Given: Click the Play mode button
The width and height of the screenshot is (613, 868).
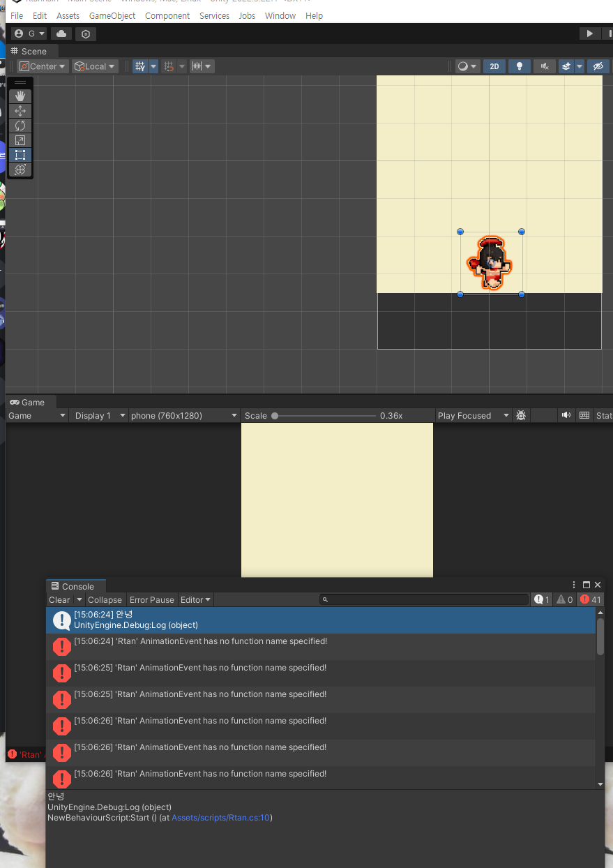Looking at the screenshot, I should [x=589, y=33].
